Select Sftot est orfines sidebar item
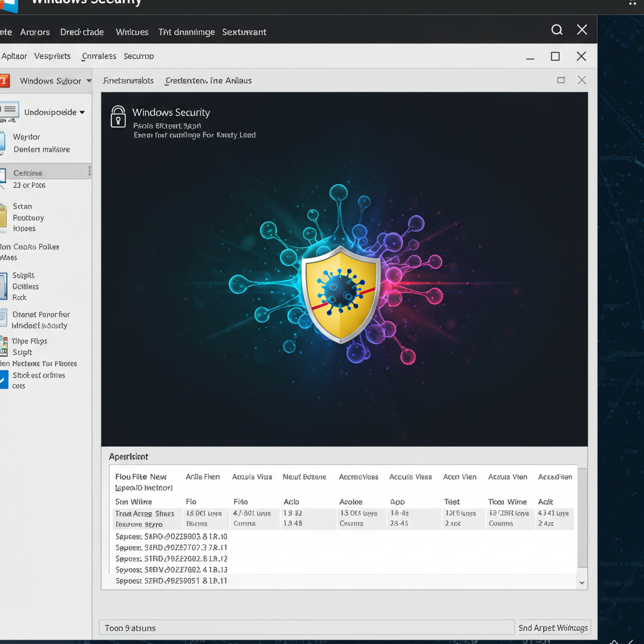The image size is (644, 644). click(38, 380)
